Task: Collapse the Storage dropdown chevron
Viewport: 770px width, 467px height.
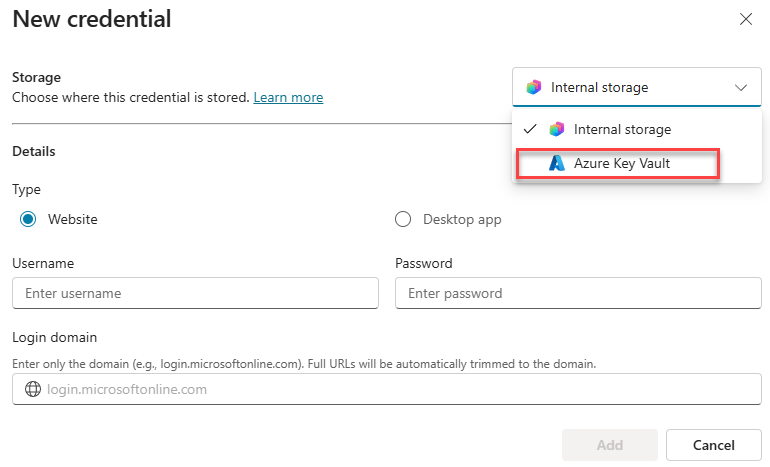Action: 741,87
